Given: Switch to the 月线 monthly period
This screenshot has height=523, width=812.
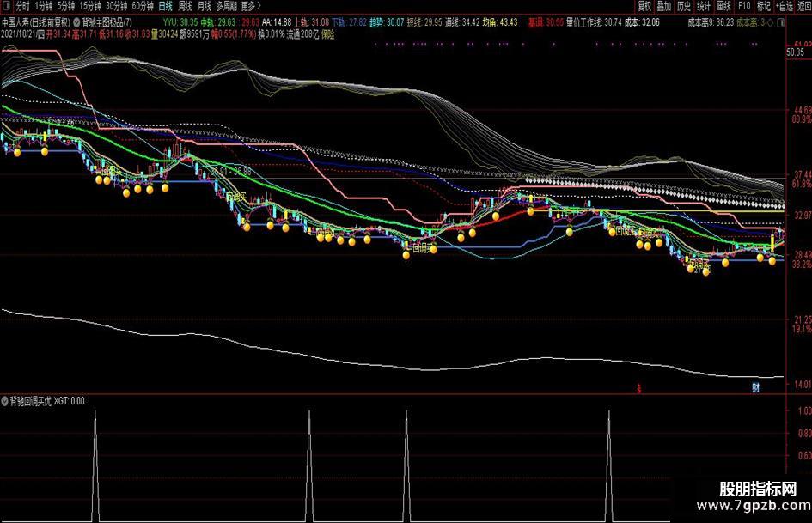Looking at the screenshot, I should pos(205,6).
